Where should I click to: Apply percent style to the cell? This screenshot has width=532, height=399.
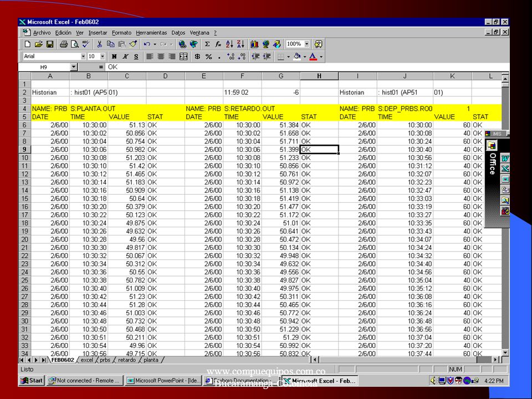209,57
